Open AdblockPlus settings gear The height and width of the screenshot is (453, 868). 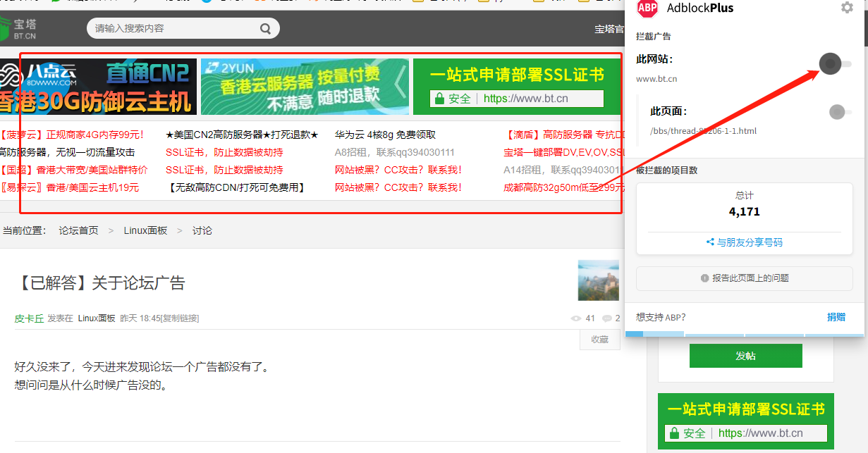coord(847,8)
